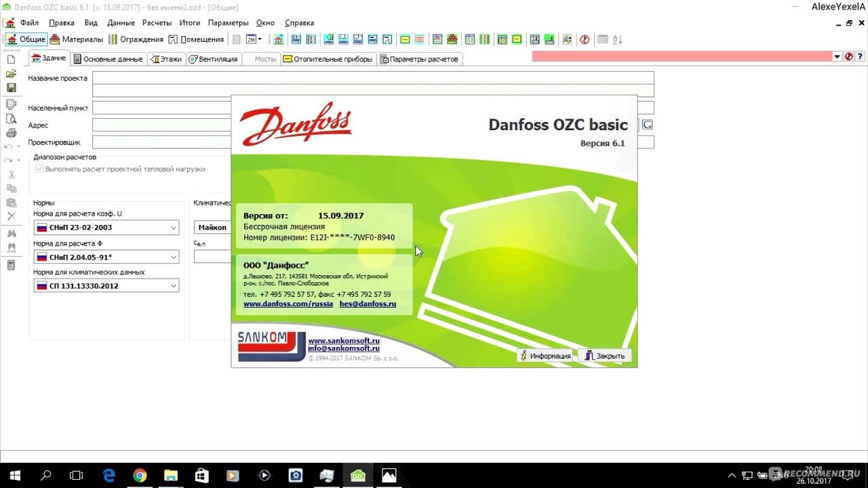Click the scissors cut icon
This screenshot has width=868, height=488.
[11, 174]
